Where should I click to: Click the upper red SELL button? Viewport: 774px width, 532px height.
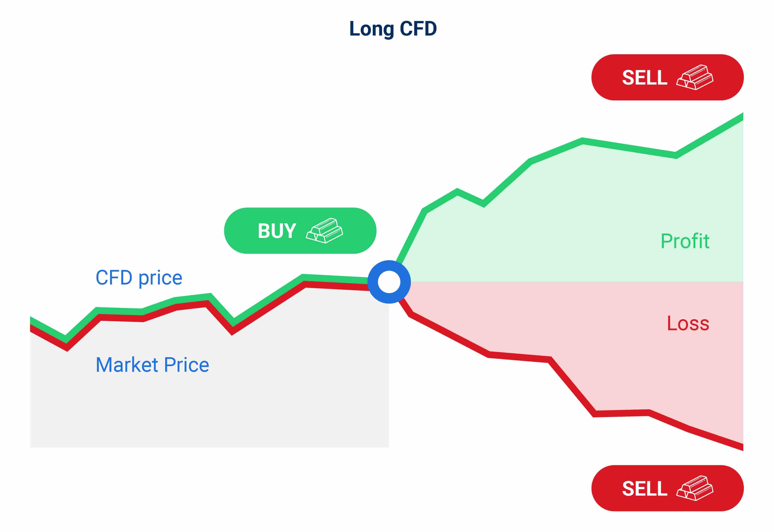tap(667, 77)
